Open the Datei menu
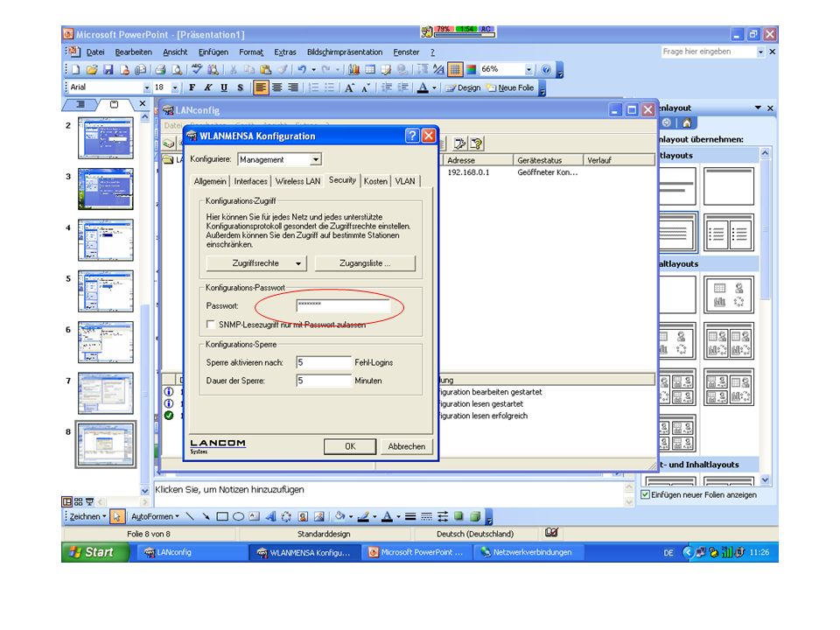This screenshot has height=630, width=840. [94, 52]
